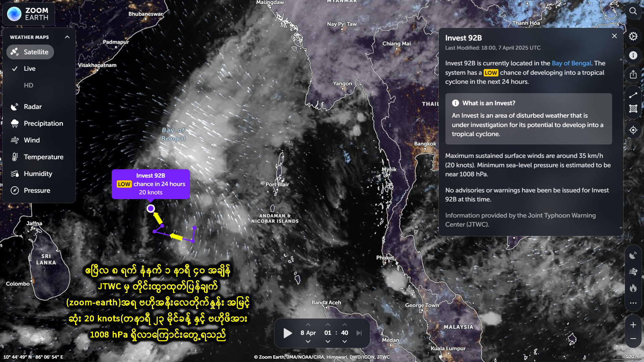Viewport: 644px width, 362px height.
Task: Click info icon beside What is an Invest
Action: [x=455, y=103]
